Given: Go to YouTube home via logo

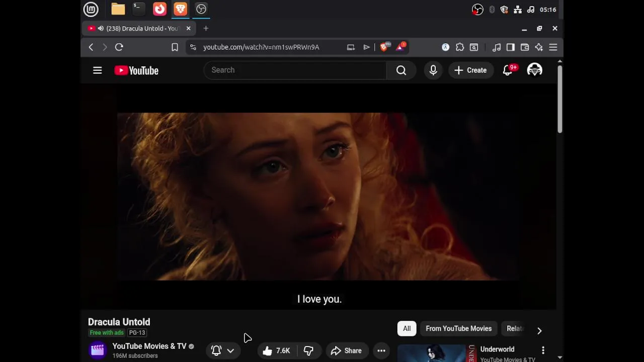Looking at the screenshot, I should (x=136, y=70).
